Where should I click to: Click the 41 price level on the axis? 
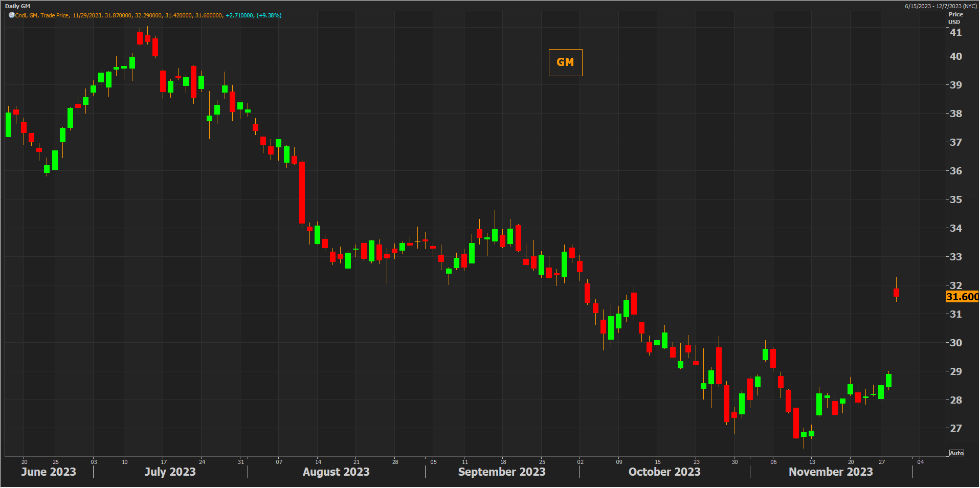click(955, 32)
